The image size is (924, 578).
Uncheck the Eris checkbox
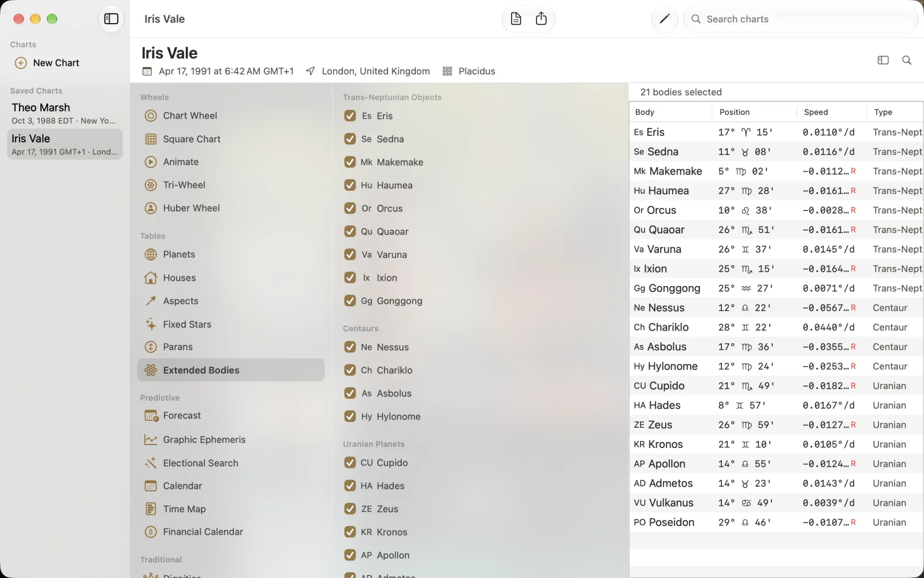coord(350,116)
